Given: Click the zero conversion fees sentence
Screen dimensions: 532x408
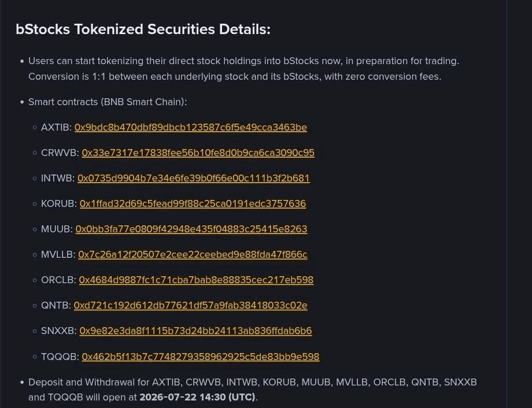Looking at the screenshot, I should tap(235, 77).
